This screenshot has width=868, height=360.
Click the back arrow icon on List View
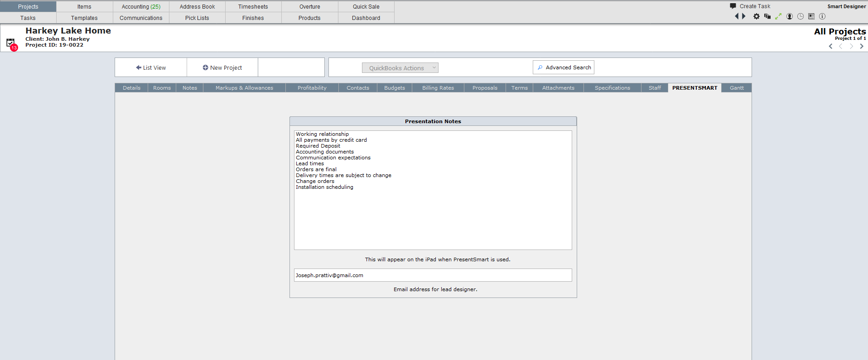(x=139, y=67)
